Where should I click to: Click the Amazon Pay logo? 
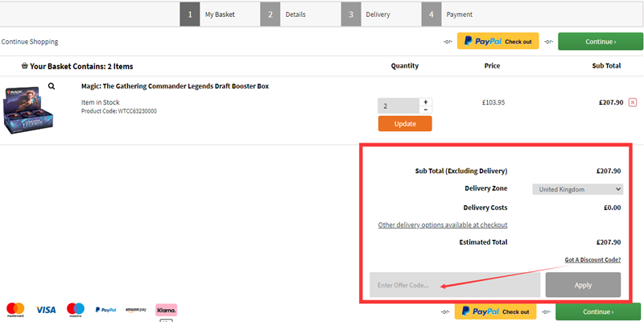coord(136,310)
